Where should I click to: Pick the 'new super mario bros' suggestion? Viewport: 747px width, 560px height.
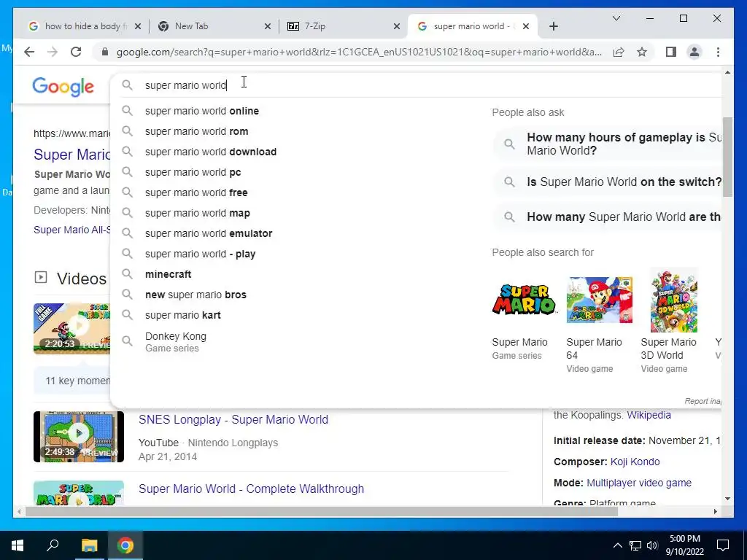196,295
